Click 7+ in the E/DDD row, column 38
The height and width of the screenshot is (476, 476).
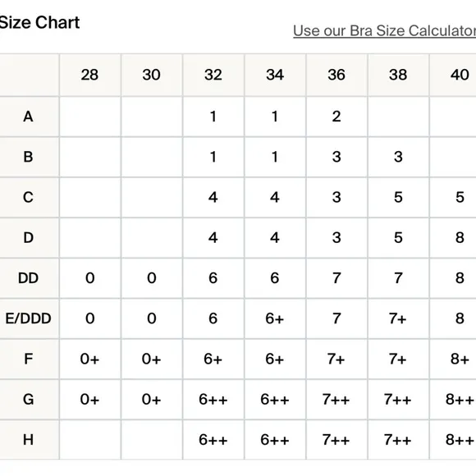[x=398, y=318]
